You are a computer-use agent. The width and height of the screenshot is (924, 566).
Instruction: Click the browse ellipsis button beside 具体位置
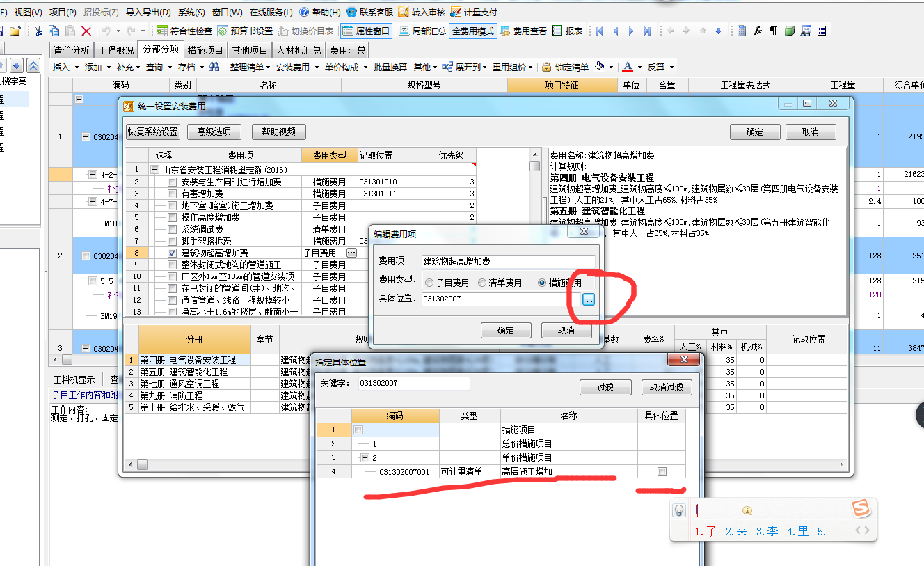589,299
